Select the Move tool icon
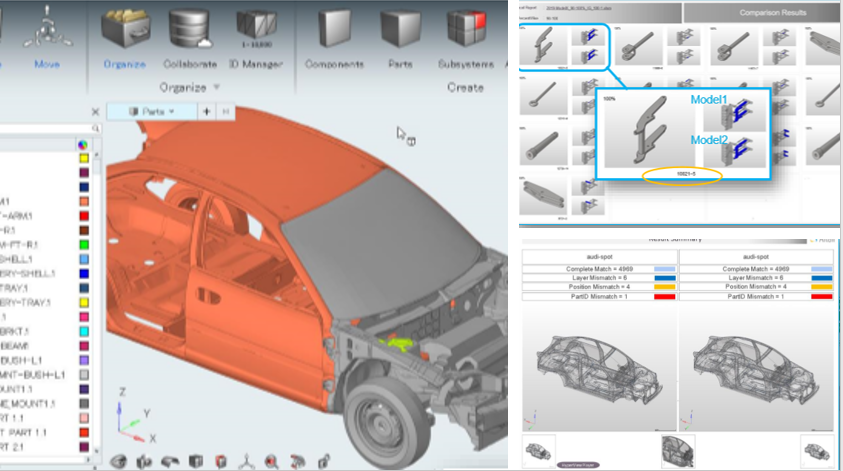 coord(47,27)
